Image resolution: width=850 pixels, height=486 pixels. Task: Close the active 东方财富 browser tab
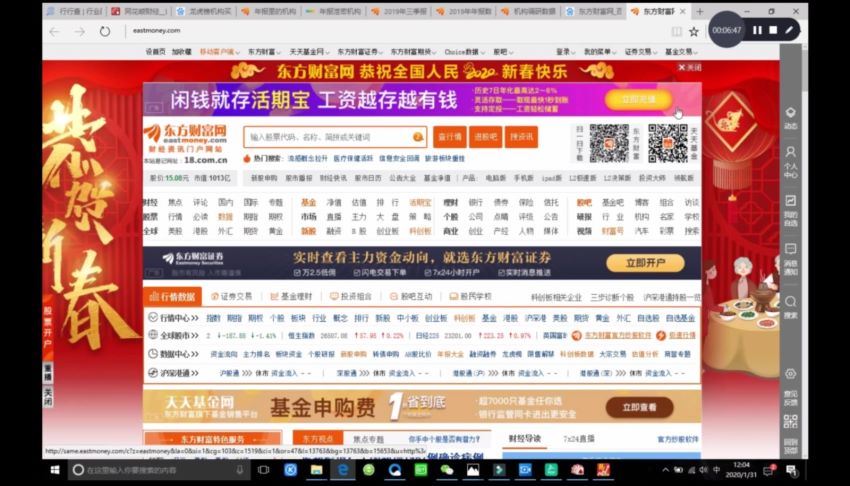pos(682,11)
